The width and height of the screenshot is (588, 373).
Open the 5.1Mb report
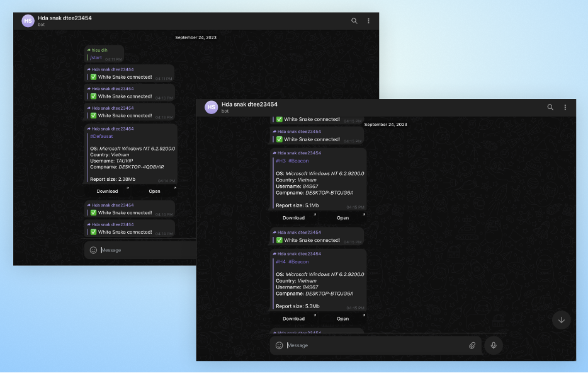click(342, 218)
